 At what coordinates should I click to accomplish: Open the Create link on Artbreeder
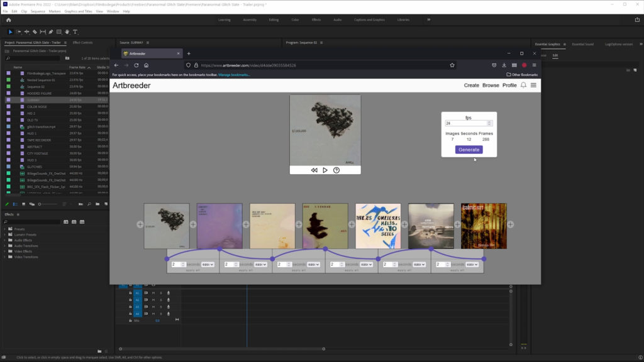tap(472, 85)
